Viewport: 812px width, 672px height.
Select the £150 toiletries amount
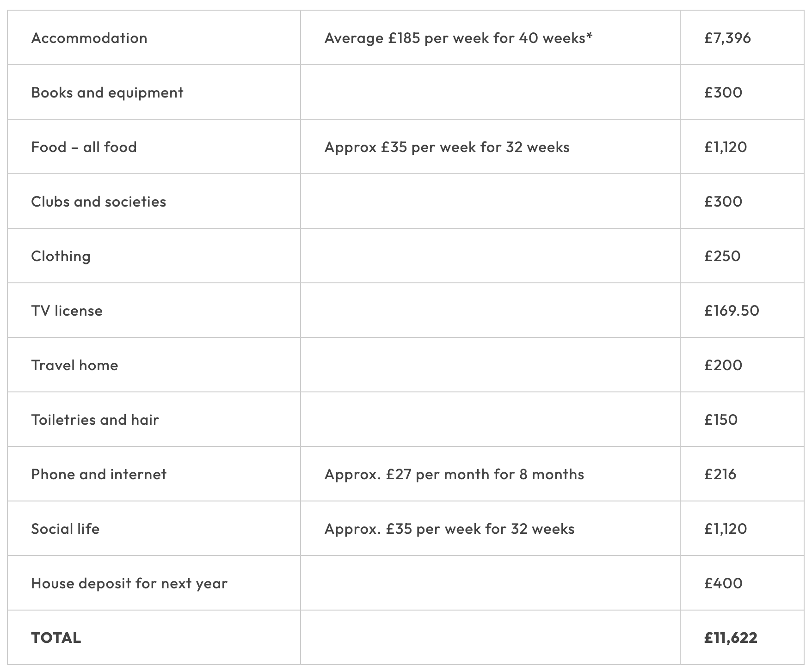(x=721, y=420)
